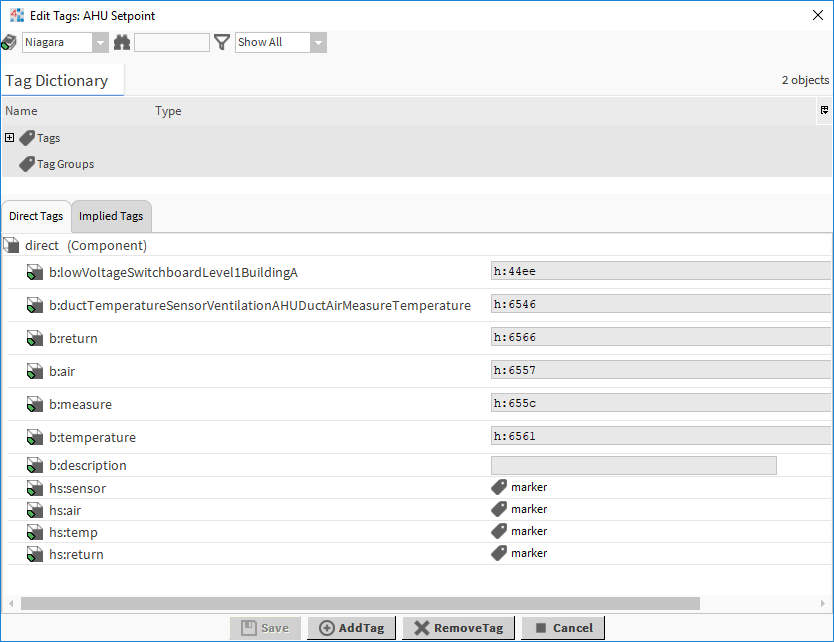
Task: Click the tag dictionary icon beside Niagara
Action: click(x=9, y=42)
